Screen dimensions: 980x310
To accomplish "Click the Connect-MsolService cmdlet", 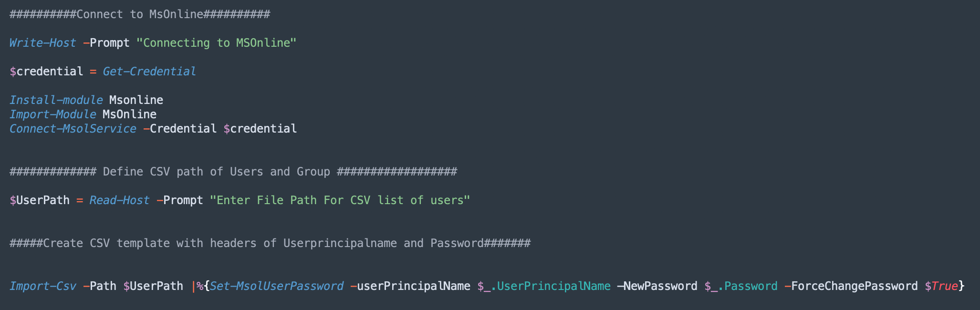I will click(73, 129).
